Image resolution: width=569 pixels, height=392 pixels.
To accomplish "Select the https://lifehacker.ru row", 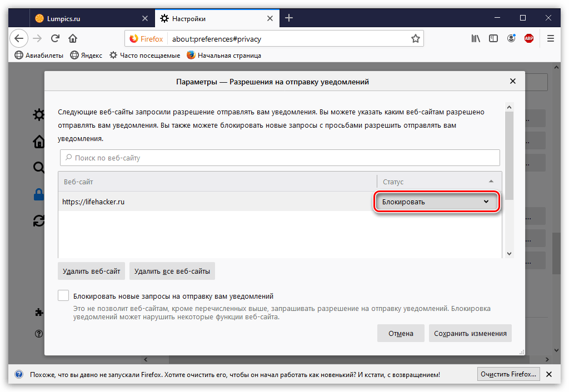I will [280, 202].
